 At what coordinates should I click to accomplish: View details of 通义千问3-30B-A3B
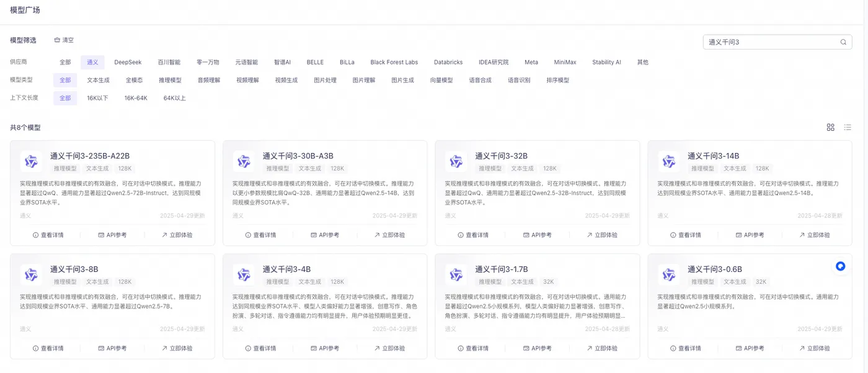pyautogui.click(x=260, y=235)
